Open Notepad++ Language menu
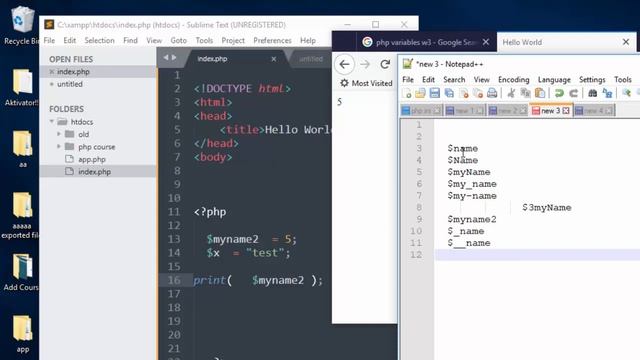 (x=554, y=80)
